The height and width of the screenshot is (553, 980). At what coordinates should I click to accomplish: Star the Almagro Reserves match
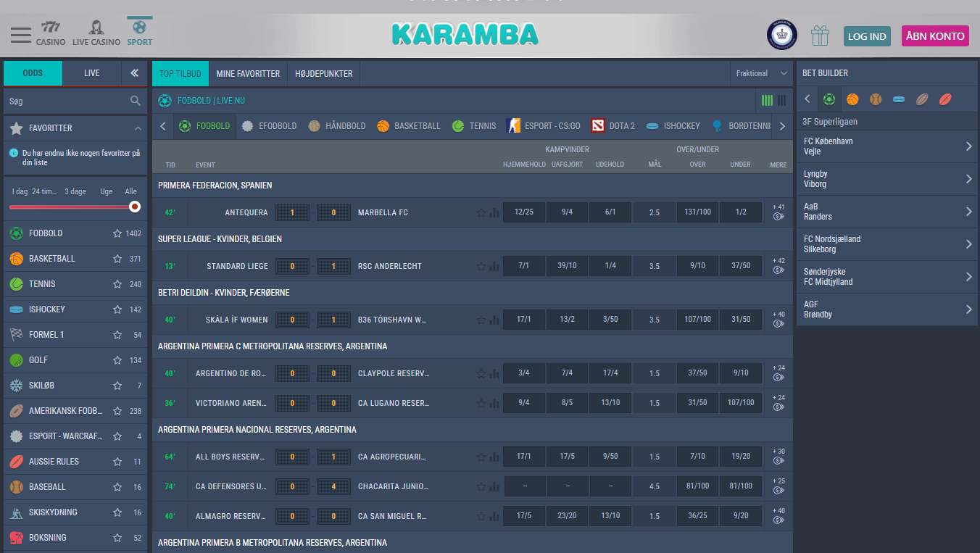coord(481,516)
